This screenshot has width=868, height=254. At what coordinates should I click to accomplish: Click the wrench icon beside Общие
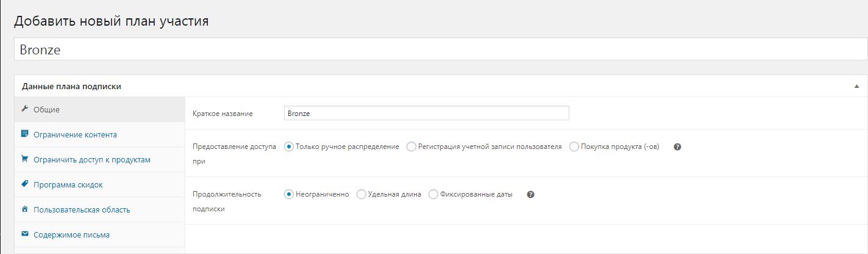(24, 109)
